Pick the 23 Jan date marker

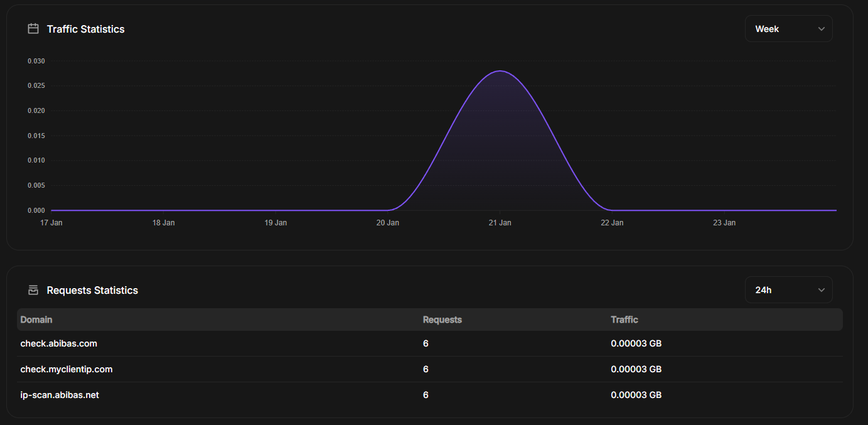click(724, 223)
